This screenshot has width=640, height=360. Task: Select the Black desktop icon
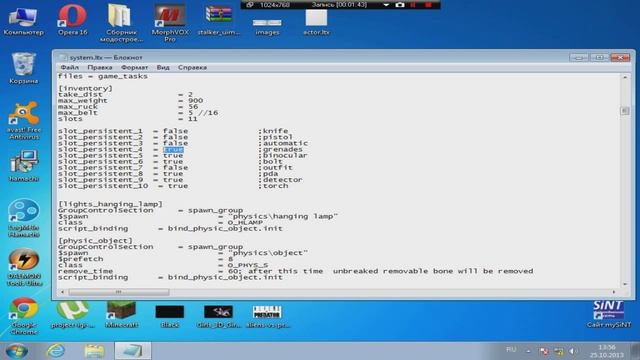(169, 316)
